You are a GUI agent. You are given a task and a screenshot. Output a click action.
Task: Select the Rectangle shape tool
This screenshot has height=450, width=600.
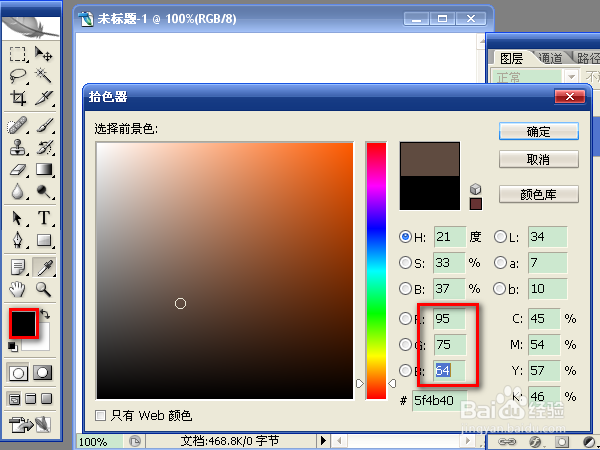[44, 240]
